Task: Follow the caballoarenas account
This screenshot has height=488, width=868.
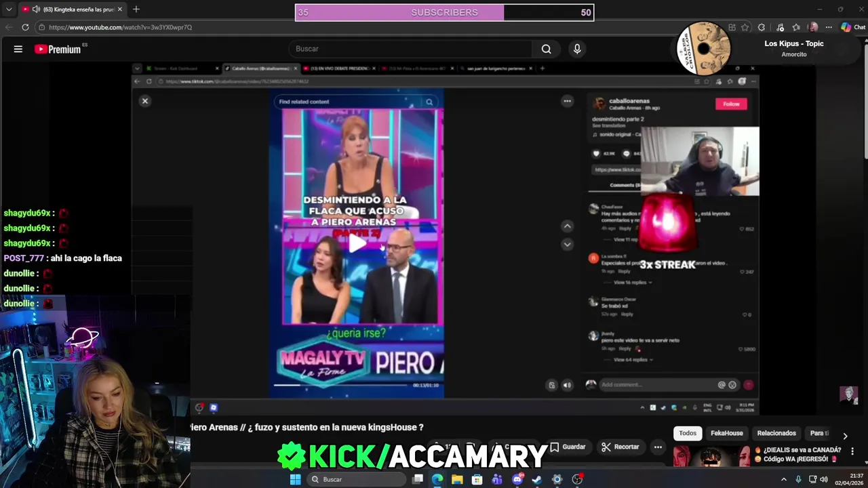Action: (x=731, y=104)
